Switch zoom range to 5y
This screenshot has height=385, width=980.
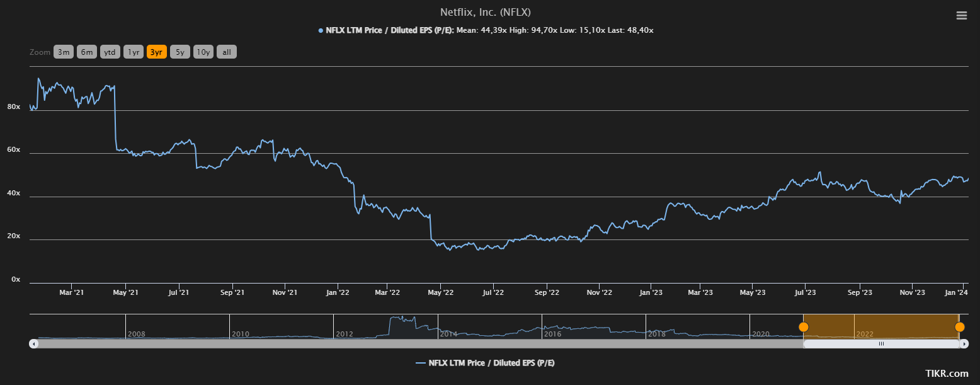180,52
